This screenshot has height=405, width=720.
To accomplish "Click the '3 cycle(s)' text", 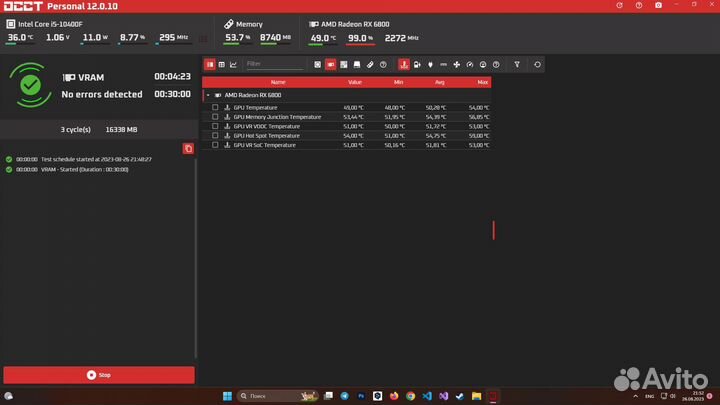I will tap(76, 129).
